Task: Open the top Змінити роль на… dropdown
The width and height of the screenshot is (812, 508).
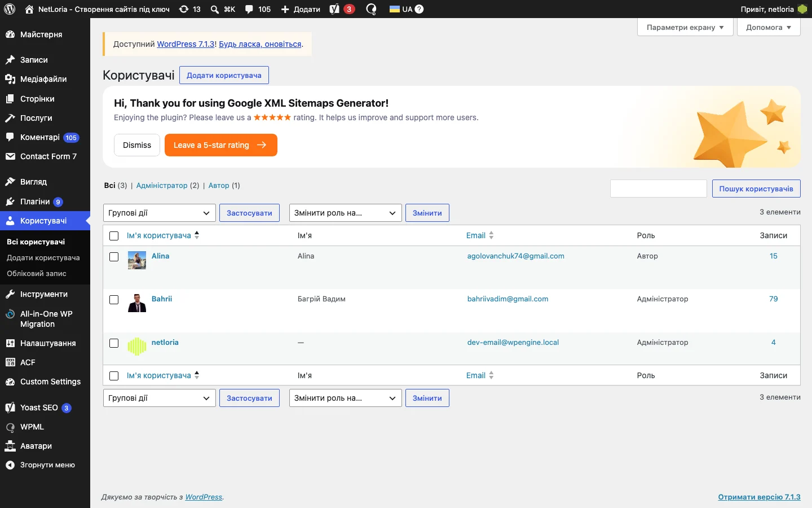Action: coord(346,213)
